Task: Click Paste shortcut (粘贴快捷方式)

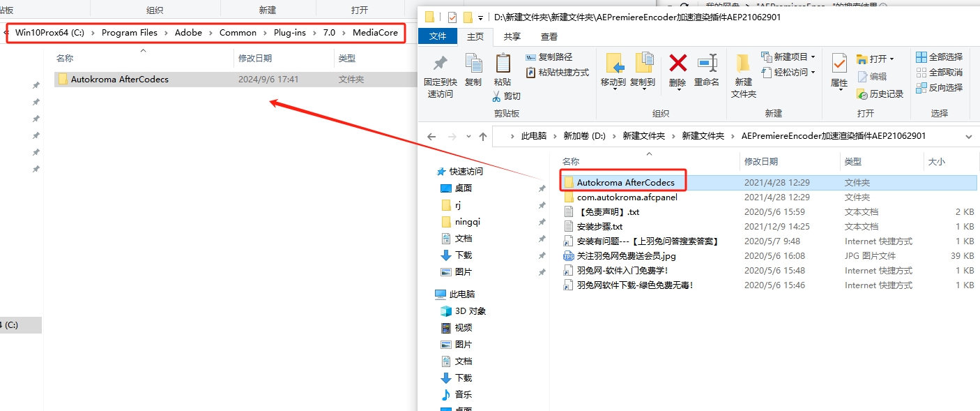Action: (x=558, y=73)
